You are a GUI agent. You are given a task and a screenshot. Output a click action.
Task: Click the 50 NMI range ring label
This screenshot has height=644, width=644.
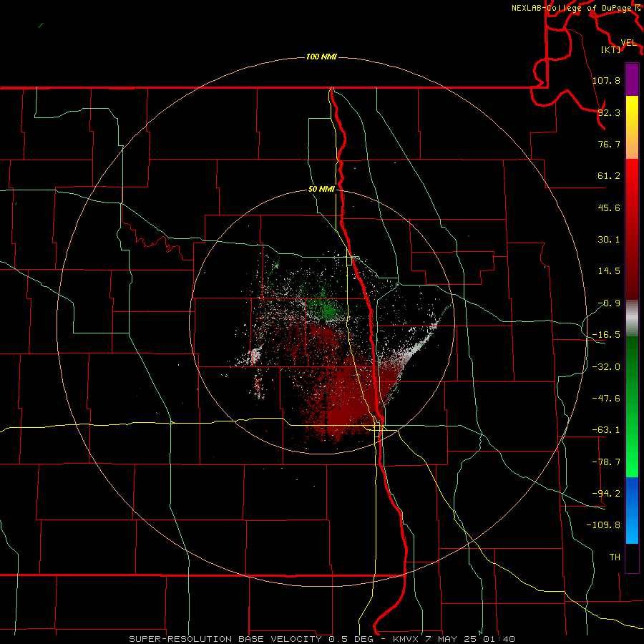(x=321, y=190)
